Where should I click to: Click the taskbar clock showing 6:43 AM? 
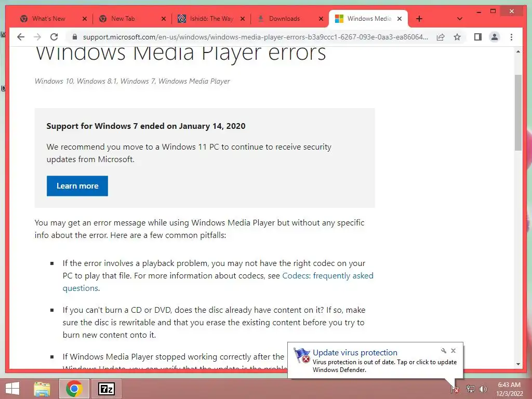click(x=509, y=389)
